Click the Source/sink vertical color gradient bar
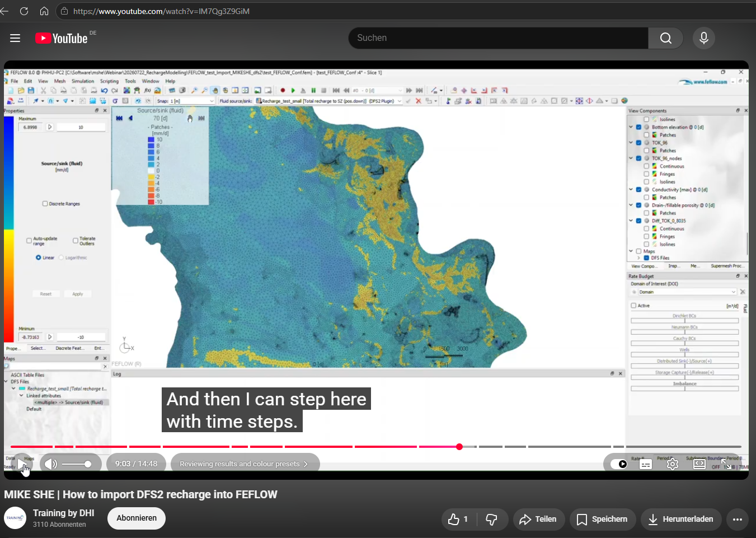The image size is (756, 538). point(8,229)
